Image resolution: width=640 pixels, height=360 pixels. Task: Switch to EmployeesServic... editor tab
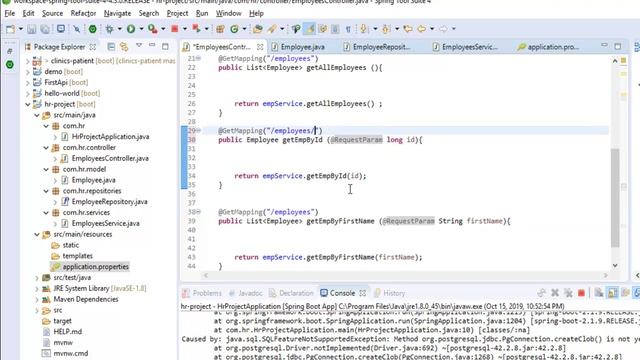pos(469,47)
